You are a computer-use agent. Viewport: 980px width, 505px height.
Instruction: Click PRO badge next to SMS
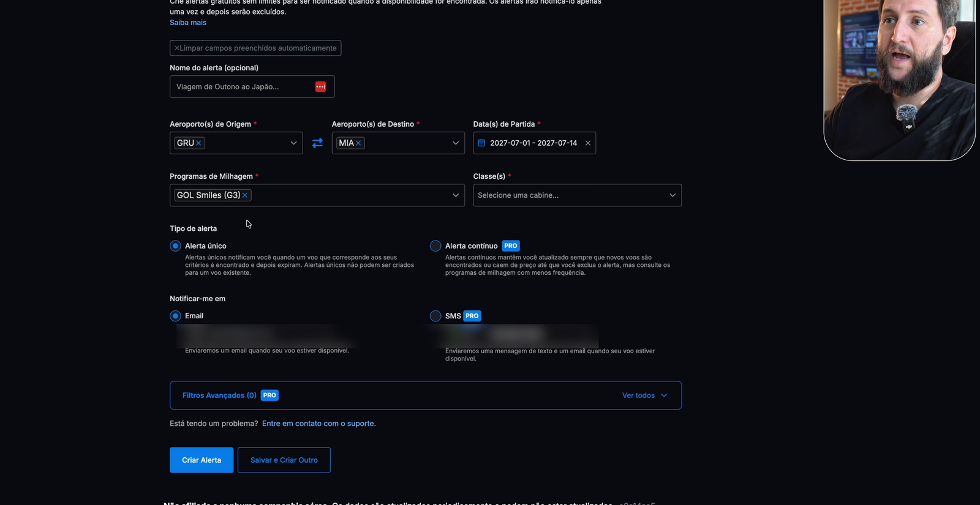pyautogui.click(x=472, y=316)
